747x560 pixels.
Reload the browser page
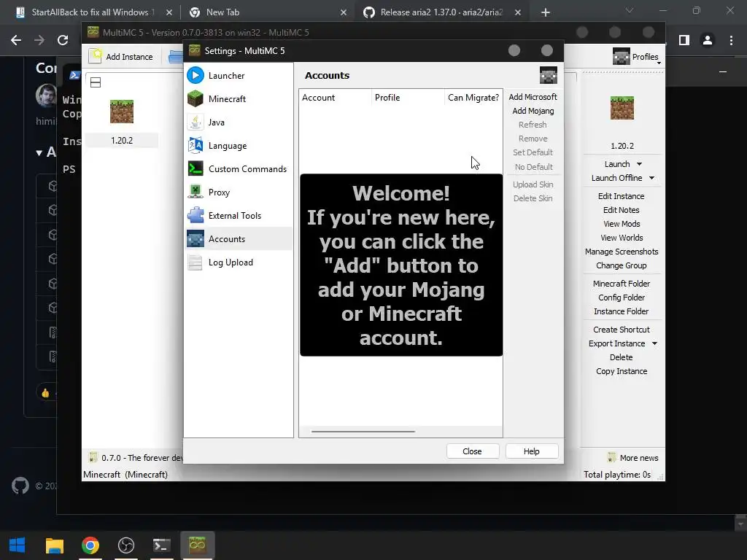[63, 40]
